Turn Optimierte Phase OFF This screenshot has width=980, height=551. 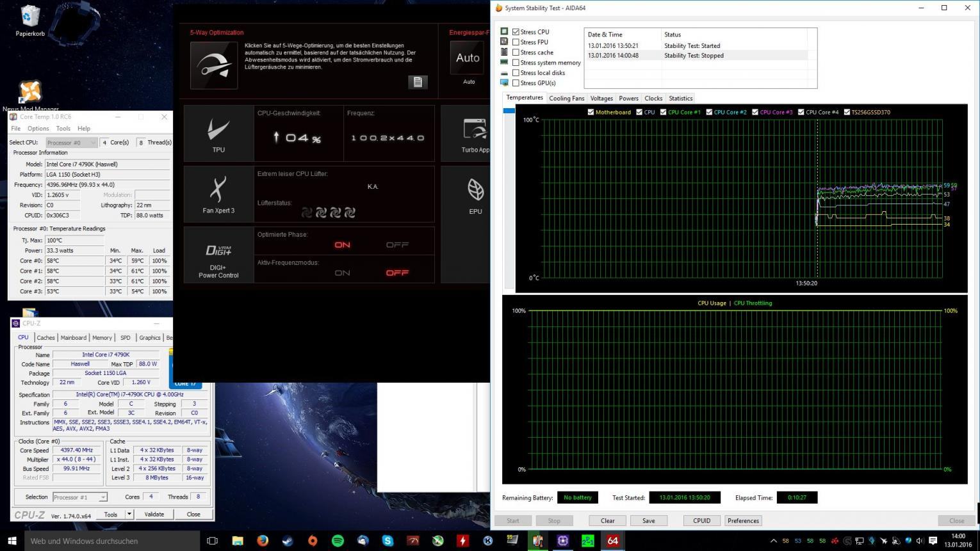(397, 244)
